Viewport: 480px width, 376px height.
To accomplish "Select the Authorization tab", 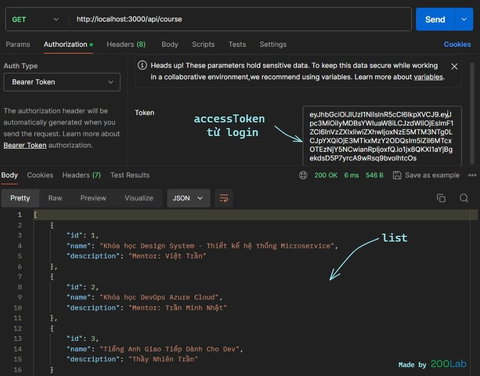I will click(68, 44).
